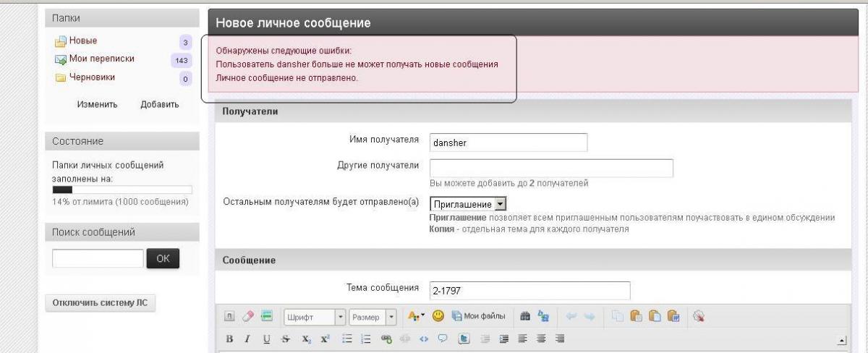This screenshot has width=868, height=353.
Task: Click the Имя получателя field with dansher
Action: tap(508, 143)
